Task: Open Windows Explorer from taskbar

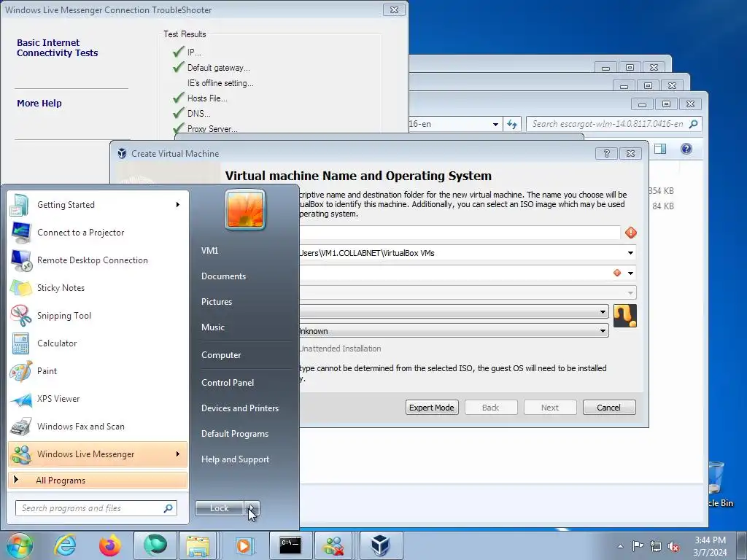Action: coord(198,545)
